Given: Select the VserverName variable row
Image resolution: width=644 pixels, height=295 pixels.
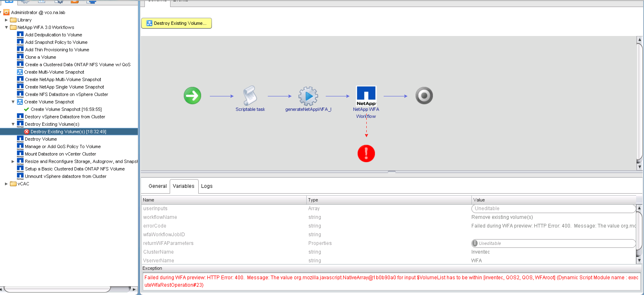Looking at the screenshot, I should 389,261.
